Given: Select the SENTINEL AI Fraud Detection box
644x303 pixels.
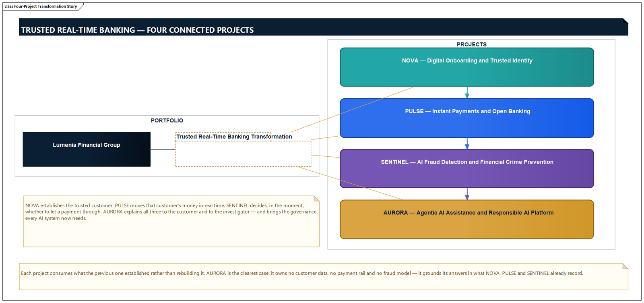Looking at the screenshot, I should [x=467, y=168].
